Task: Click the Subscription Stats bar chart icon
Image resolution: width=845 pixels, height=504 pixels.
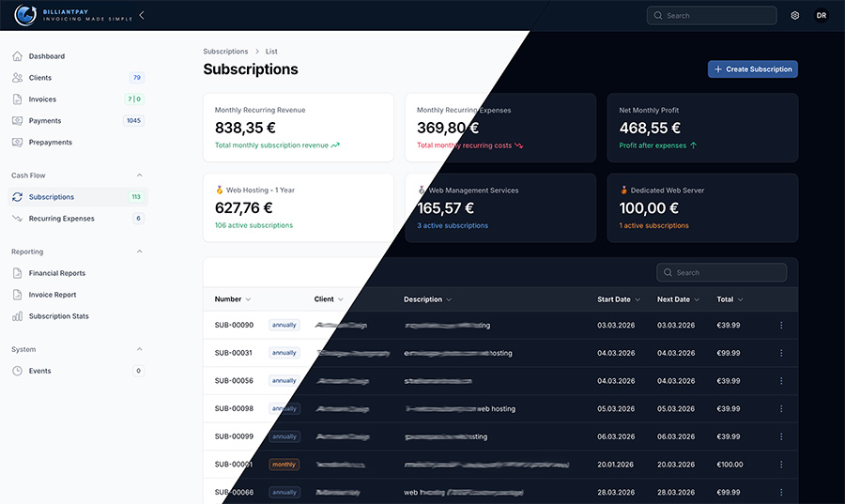Action: pyautogui.click(x=18, y=316)
